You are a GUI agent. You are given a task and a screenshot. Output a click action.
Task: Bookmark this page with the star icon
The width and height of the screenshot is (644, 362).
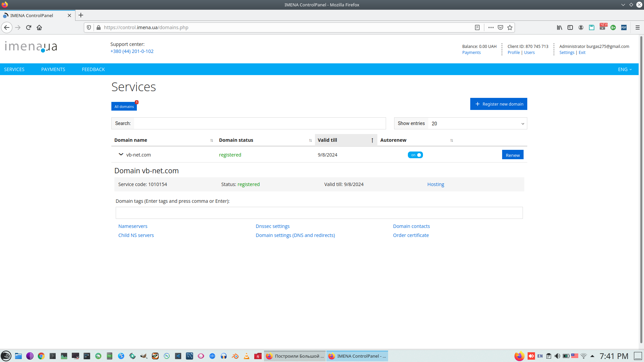coord(510,27)
